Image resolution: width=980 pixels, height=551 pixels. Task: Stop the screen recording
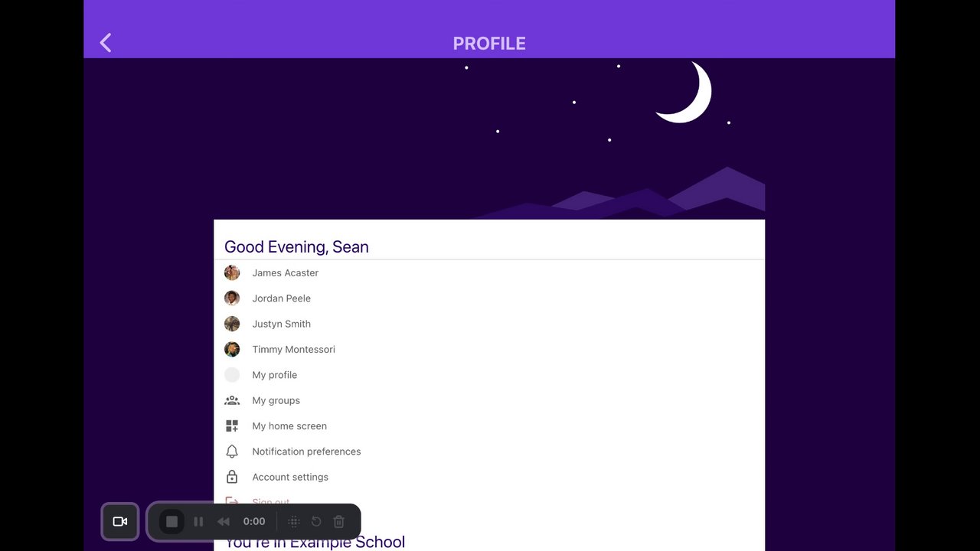click(171, 521)
